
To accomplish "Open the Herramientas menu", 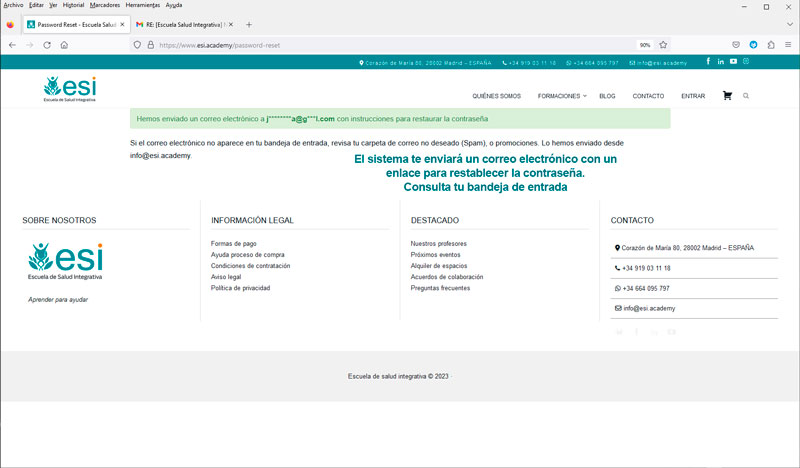I will [143, 5].
